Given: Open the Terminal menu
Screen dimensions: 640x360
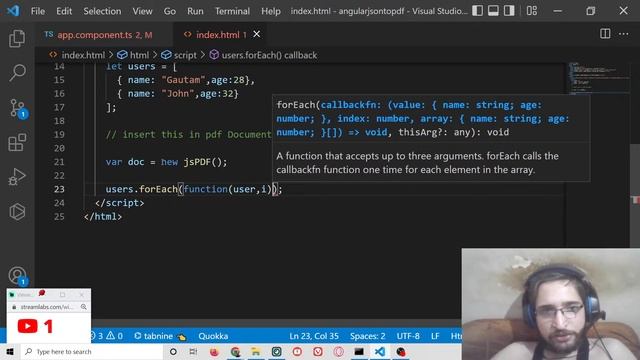Looking at the screenshot, I should [232, 11].
